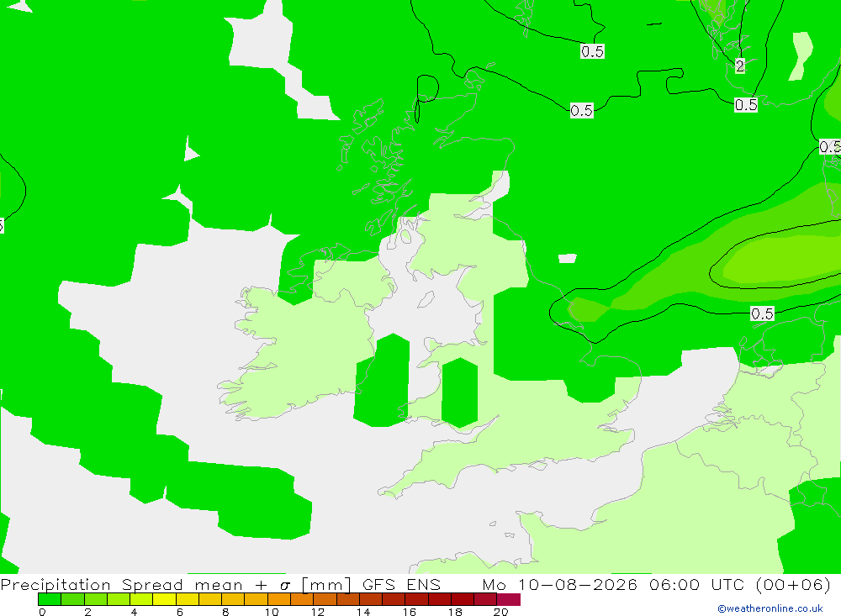Click the UTC label

(727, 584)
